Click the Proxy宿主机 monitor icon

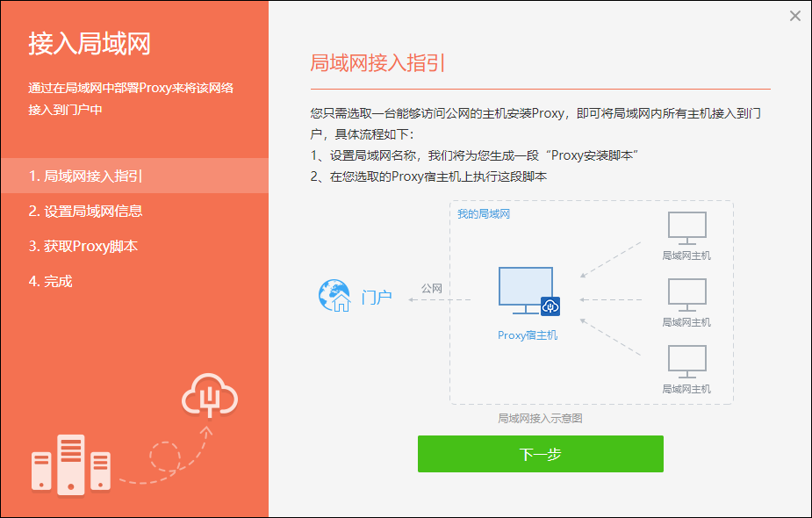[526, 290]
